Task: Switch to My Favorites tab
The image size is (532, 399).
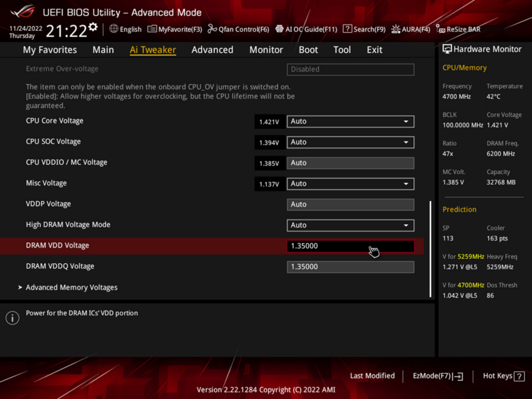Action: tap(50, 50)
